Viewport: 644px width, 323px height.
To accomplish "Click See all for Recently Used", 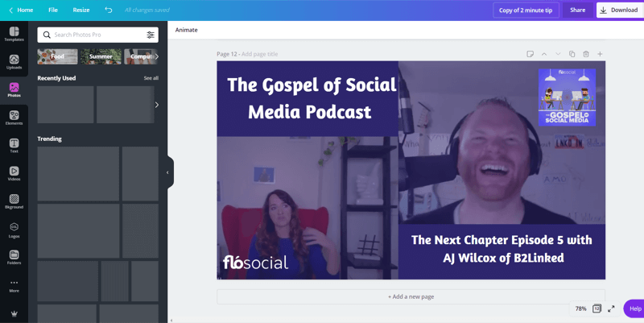I will (151, 78).
